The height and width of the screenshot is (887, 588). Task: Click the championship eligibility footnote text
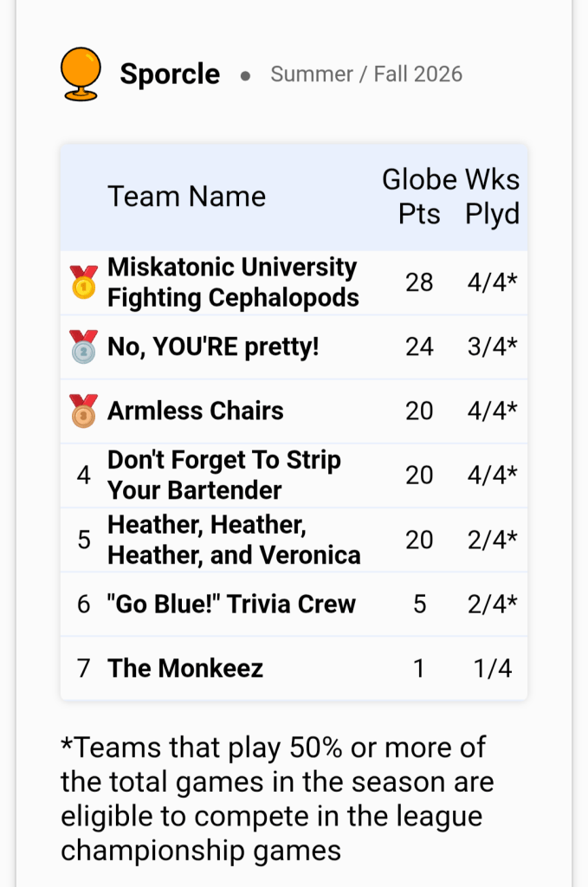(x=277, y=799)
